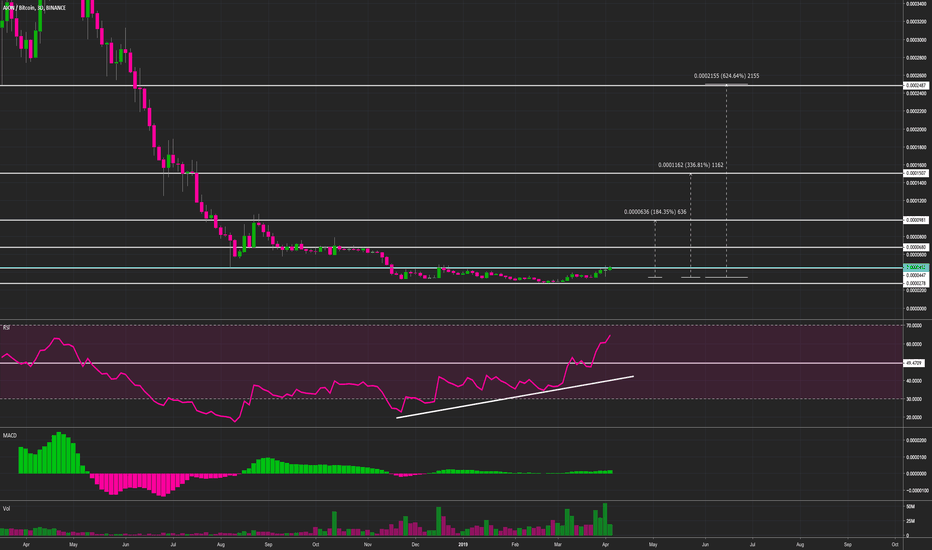Select the dashed 184.35% measurement line
This screenshot has width=932, height=550.
[x=655, y=249]
